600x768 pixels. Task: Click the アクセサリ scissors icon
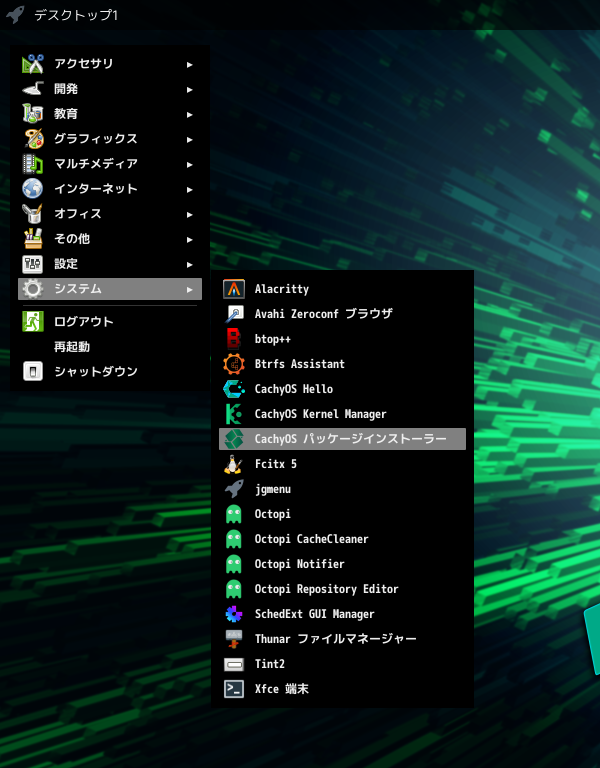click(x=33, y=64)
